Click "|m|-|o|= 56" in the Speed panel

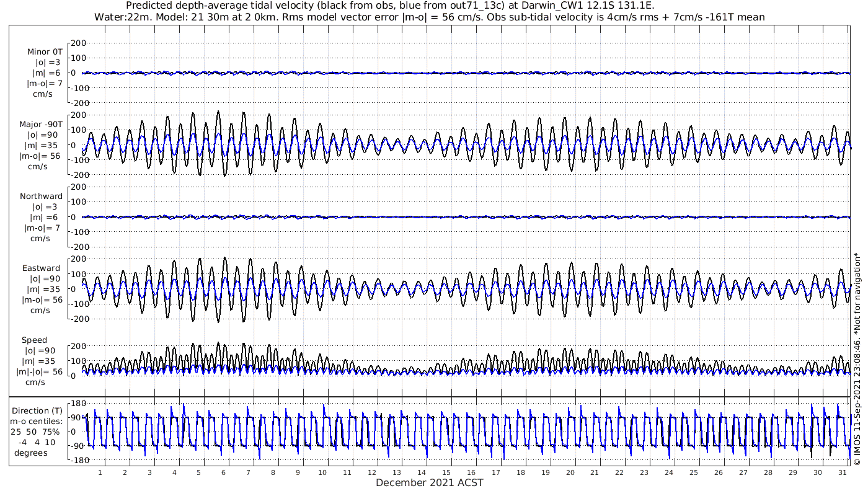pyautogui.click(x=39, y=372)
